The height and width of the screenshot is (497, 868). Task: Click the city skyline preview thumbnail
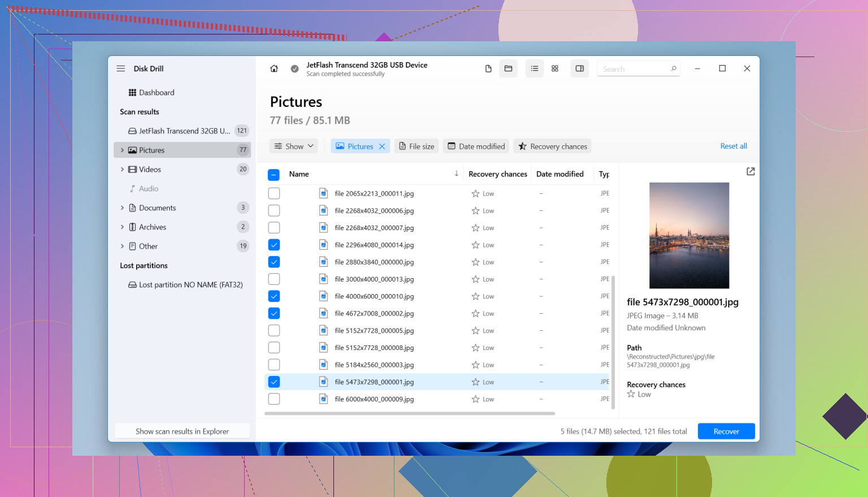689,235
